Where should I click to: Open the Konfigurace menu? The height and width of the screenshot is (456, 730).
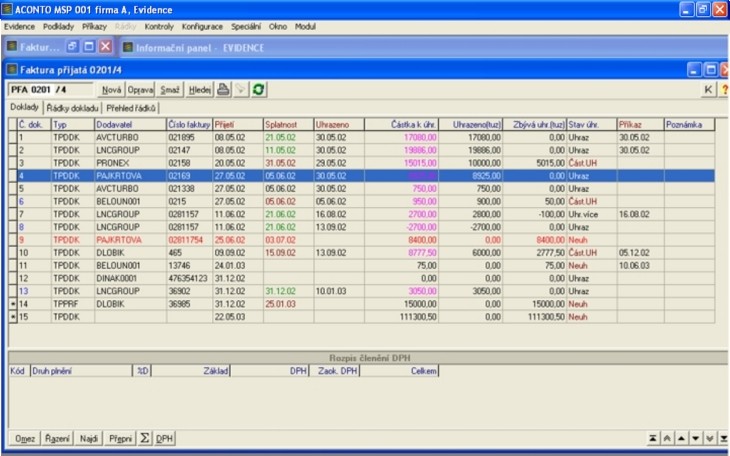tap(203, 25)
